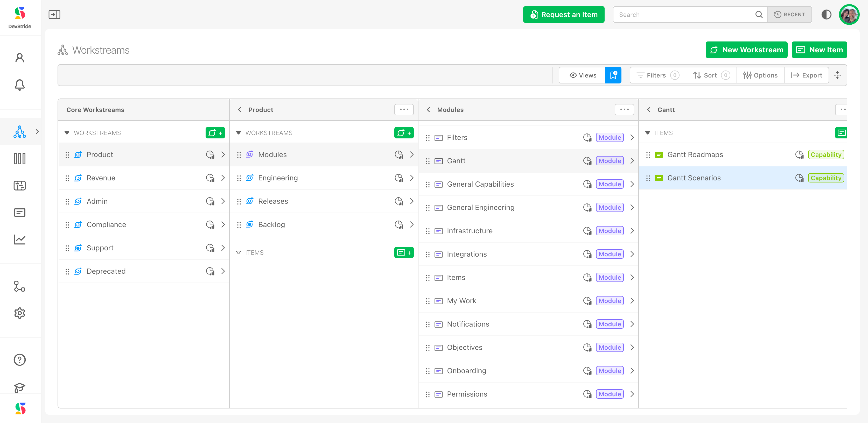
Task: Open the graduation cap learning icon
Action: click(19, 387)
